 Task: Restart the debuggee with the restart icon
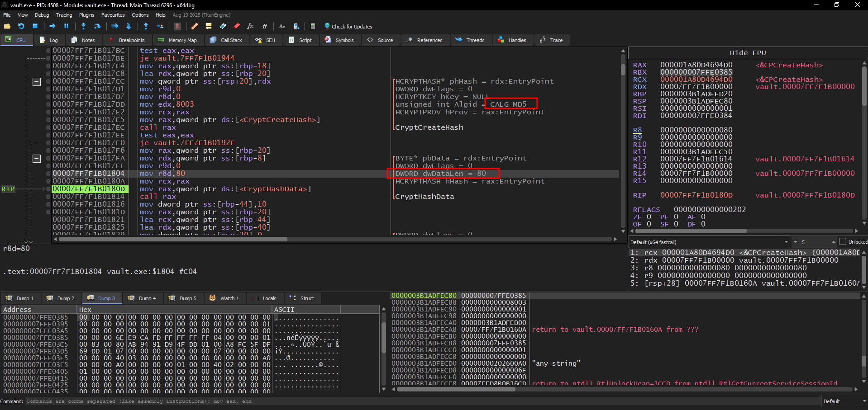[x=21, y=26]
